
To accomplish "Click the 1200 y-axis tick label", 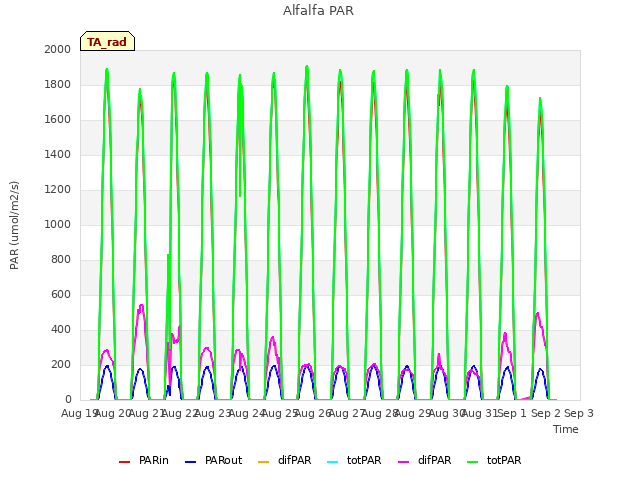I will tap(58, 189).
